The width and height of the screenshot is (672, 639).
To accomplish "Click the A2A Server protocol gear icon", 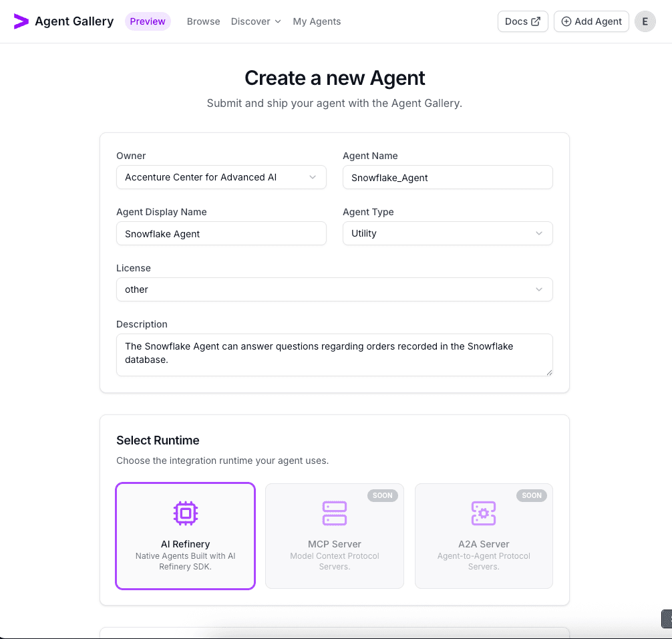I will click(483, 513).
